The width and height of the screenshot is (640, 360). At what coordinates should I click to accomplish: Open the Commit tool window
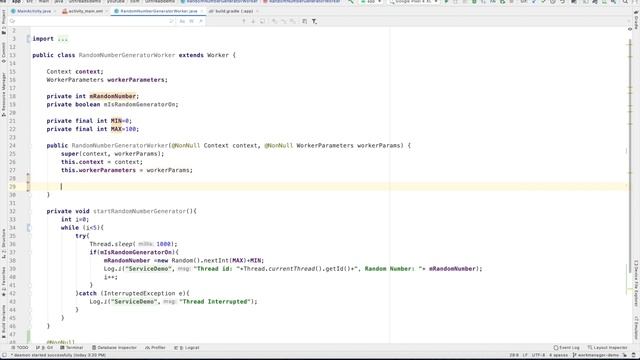(4, 52)
